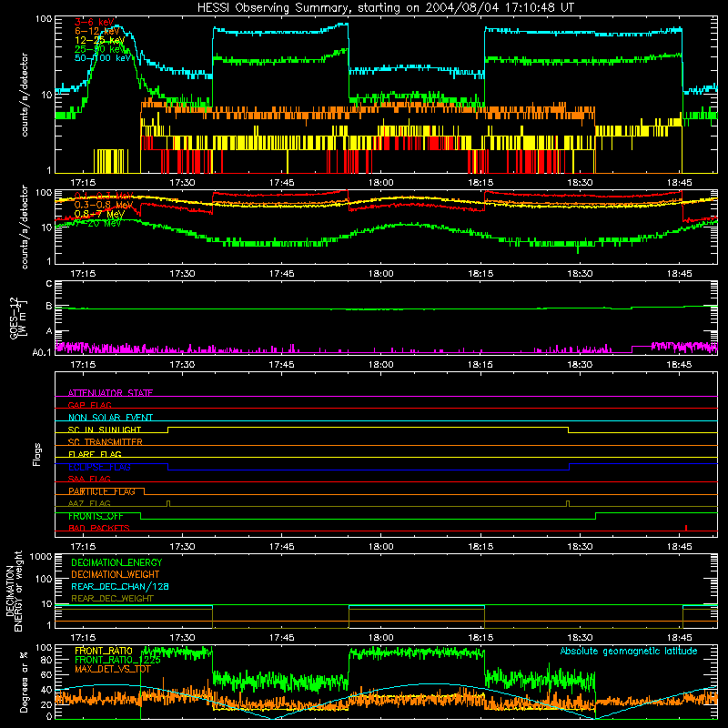Image resolution: width=728 pixels, height=728 pixels.
Task: Click the REAR_DEC_WEIGHT legend label
Action: tap(112, 599)
